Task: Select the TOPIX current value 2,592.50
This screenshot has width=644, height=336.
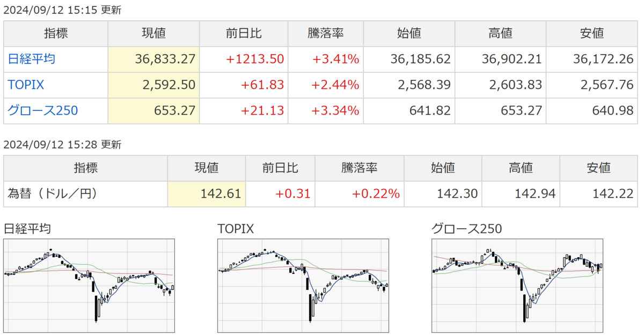Action: pos(170,85)
